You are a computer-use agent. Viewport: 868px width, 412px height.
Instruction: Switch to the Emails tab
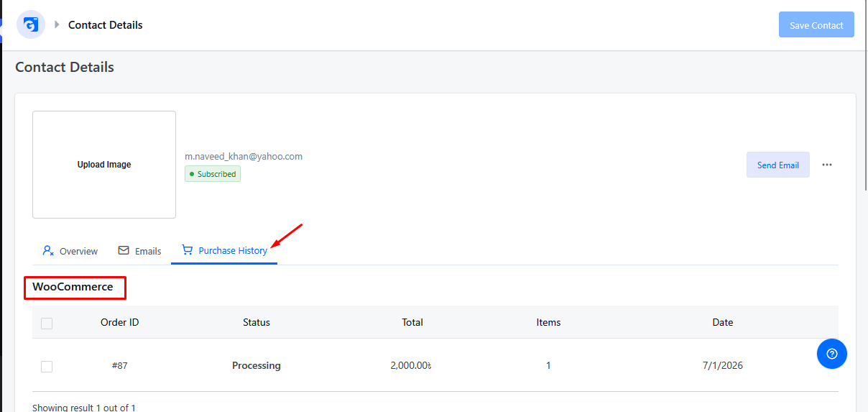click(x=139, y=251)
